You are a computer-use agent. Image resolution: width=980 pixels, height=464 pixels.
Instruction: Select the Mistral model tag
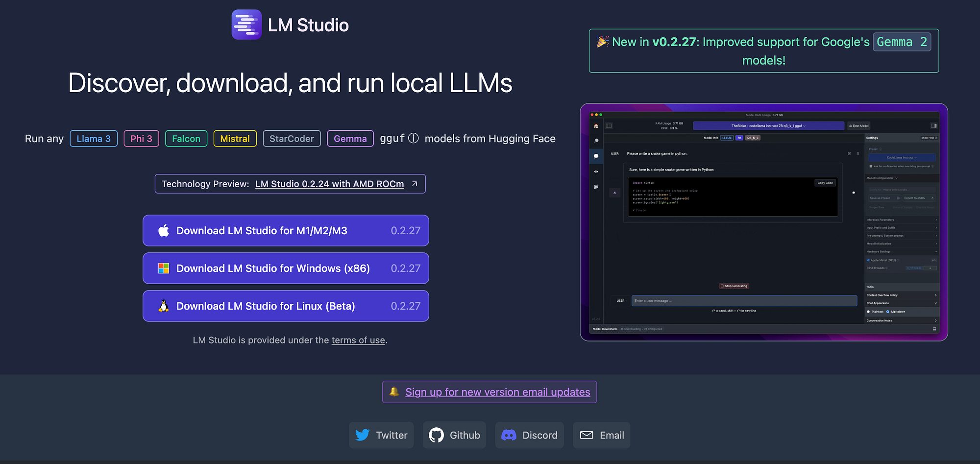(235, 139)
